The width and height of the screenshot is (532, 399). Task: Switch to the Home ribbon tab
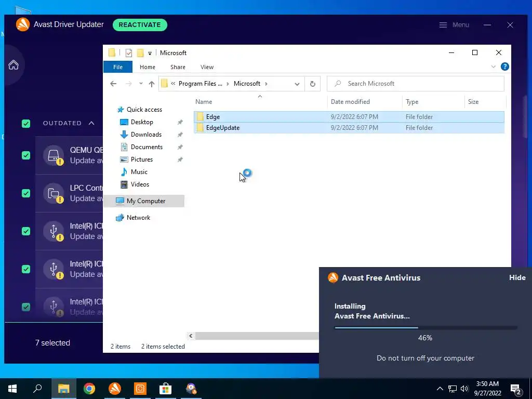coord(147,67)
